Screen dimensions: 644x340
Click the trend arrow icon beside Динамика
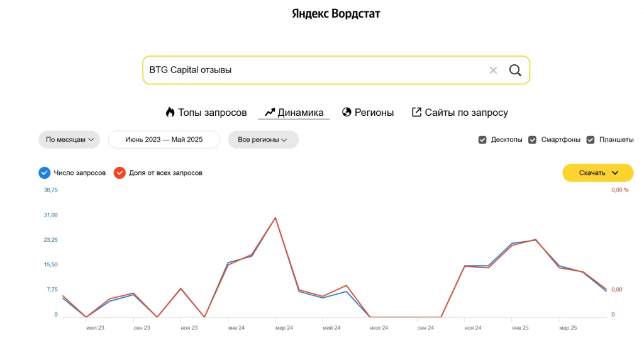(x=269, y=112)
